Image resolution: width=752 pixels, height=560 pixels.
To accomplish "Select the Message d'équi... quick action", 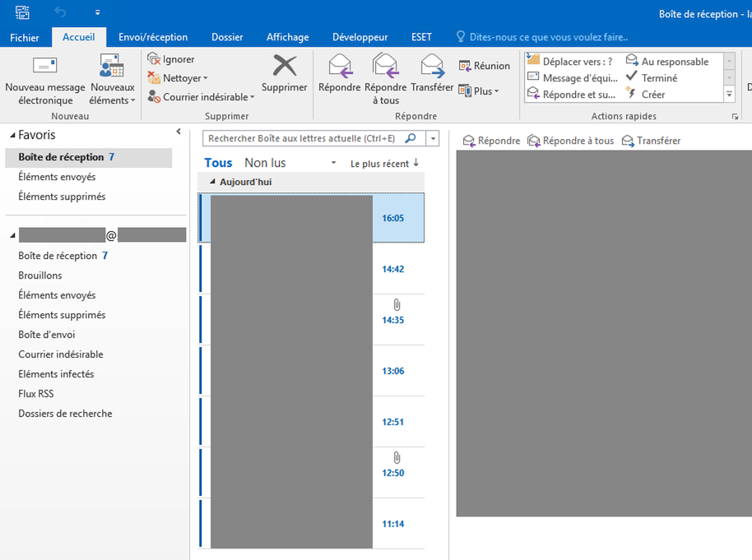I will (573, 77).
